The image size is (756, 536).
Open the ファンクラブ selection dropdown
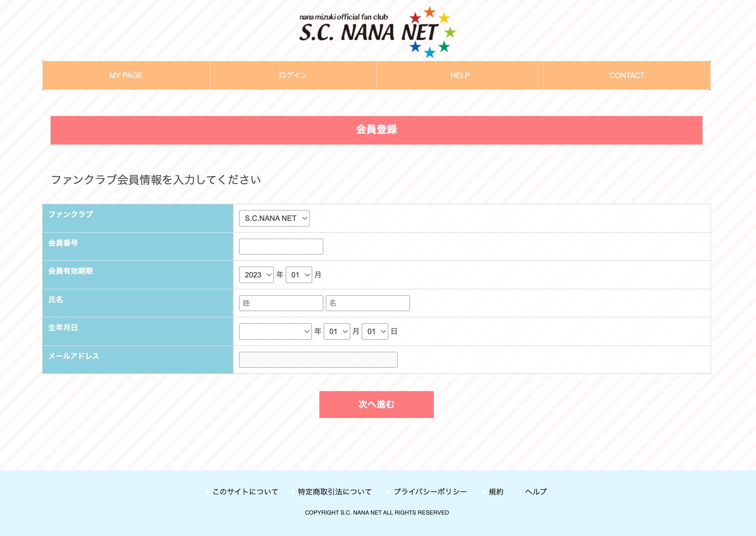point(274,218)
